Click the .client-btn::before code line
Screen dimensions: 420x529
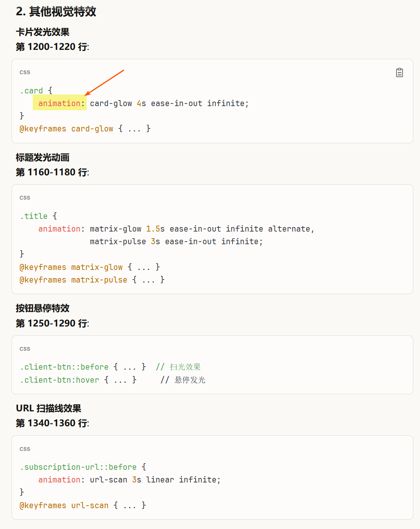click(x=83, y=367)
